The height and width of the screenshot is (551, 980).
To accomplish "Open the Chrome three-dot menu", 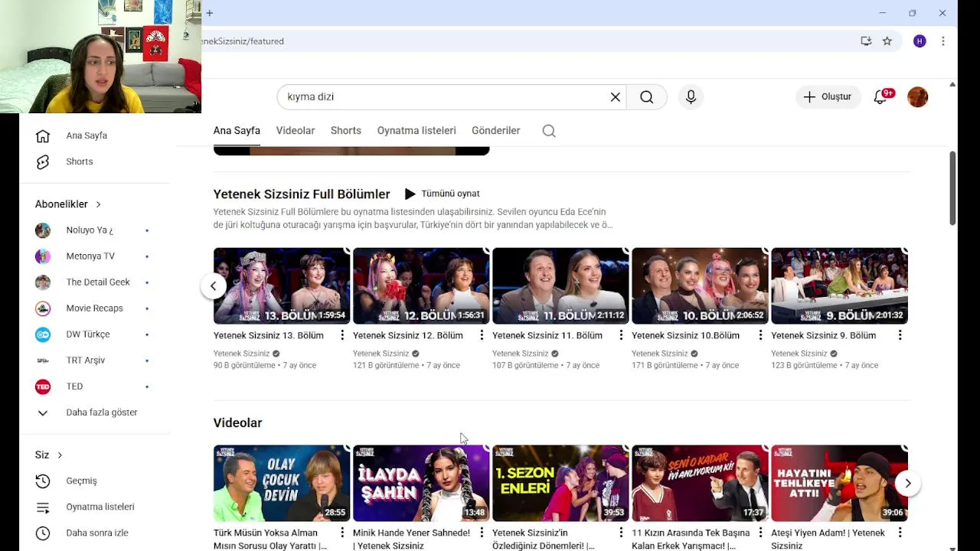I will tap(943, 41).
